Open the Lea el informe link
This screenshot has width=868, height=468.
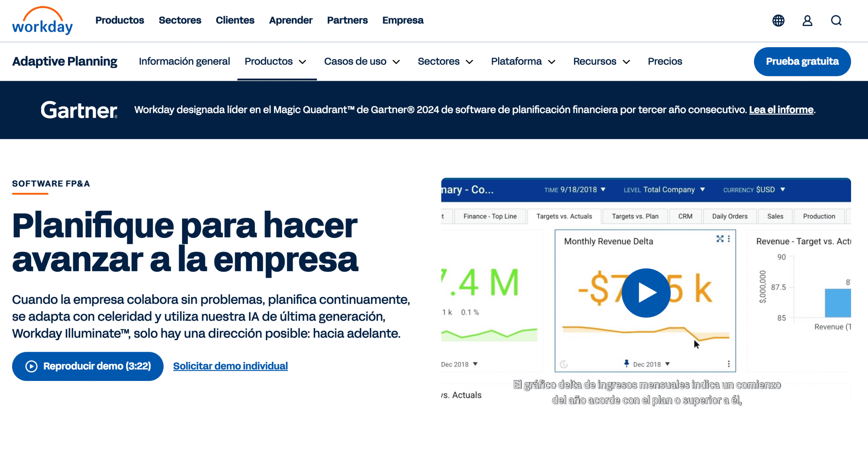click(781, 110)
